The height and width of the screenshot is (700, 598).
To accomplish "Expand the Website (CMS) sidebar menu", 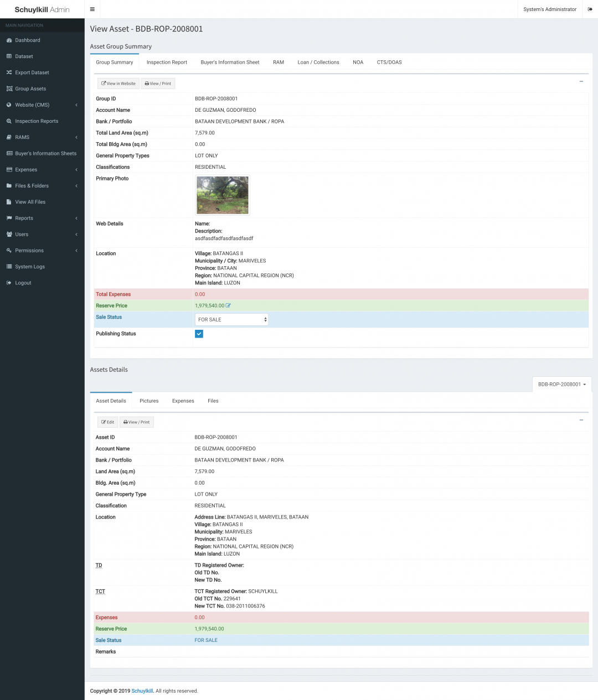I will pyautogui.click(x=42, y=105).
